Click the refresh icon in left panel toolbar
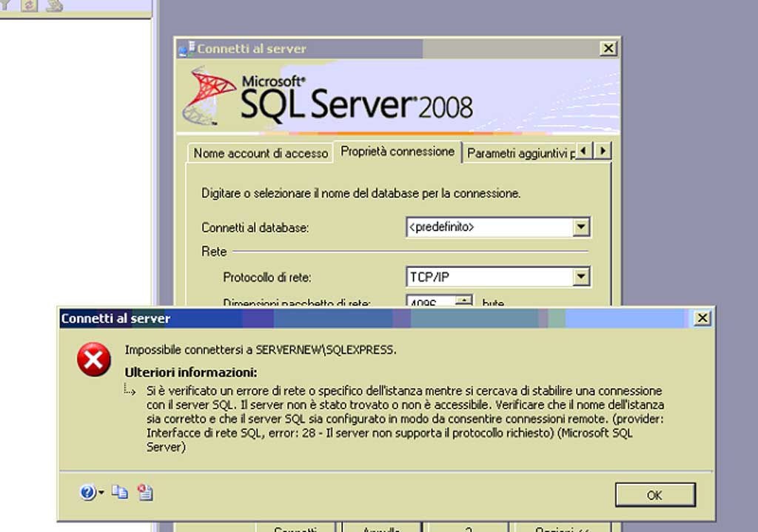This screenshot has width=758, height=532. click(29, 6)
